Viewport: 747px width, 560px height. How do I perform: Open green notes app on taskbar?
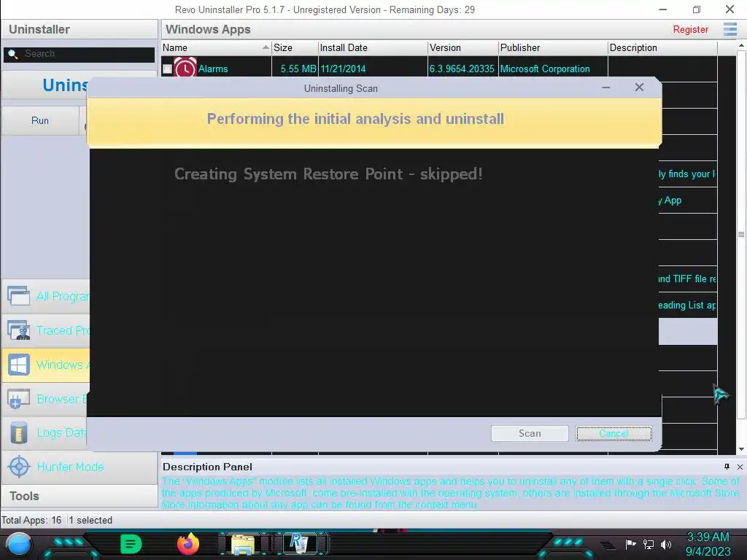point(131,544)
